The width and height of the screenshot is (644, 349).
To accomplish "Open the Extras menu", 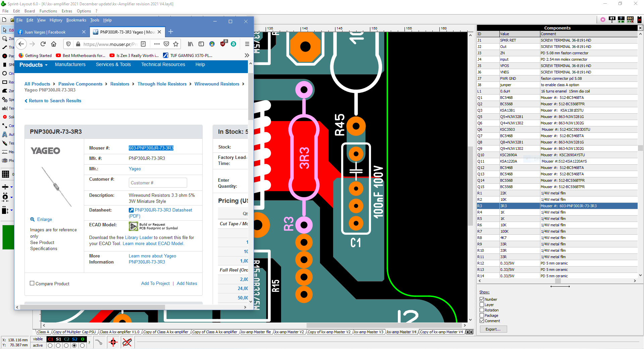I will point(67,11).
